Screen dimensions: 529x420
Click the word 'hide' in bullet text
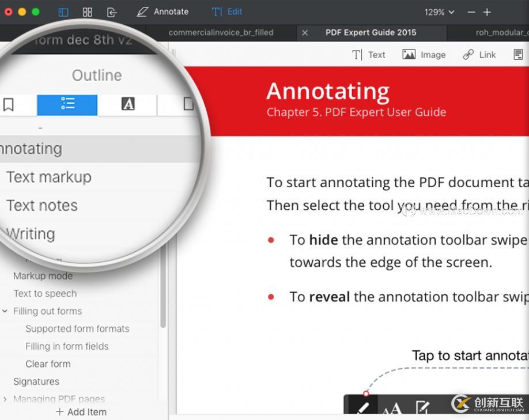point(323,240)
